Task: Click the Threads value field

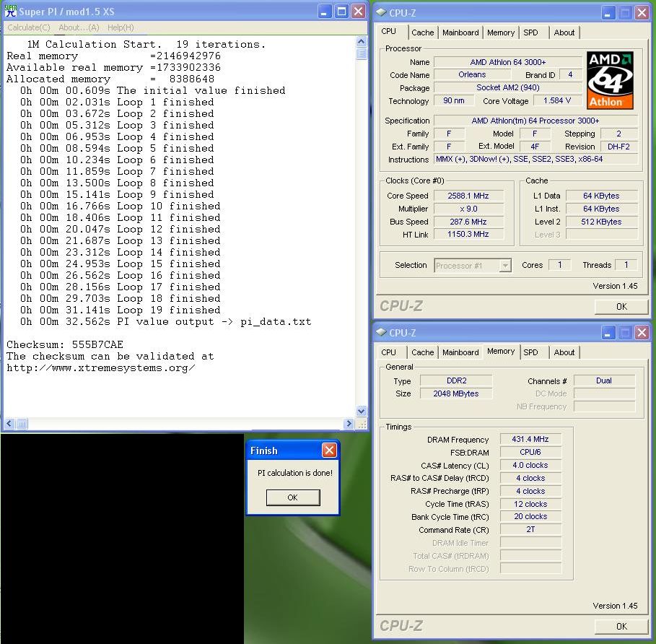Action: (x=626, y=265)
